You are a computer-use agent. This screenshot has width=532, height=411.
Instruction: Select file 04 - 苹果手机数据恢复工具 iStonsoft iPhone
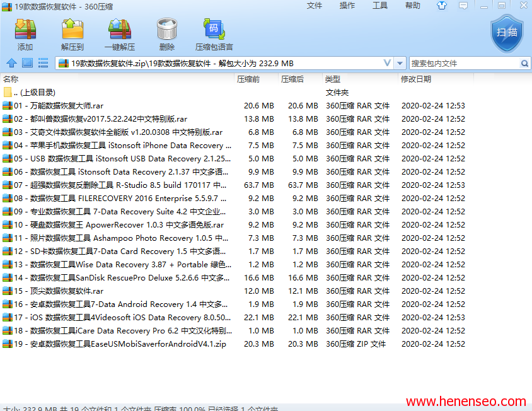point(122,145)
